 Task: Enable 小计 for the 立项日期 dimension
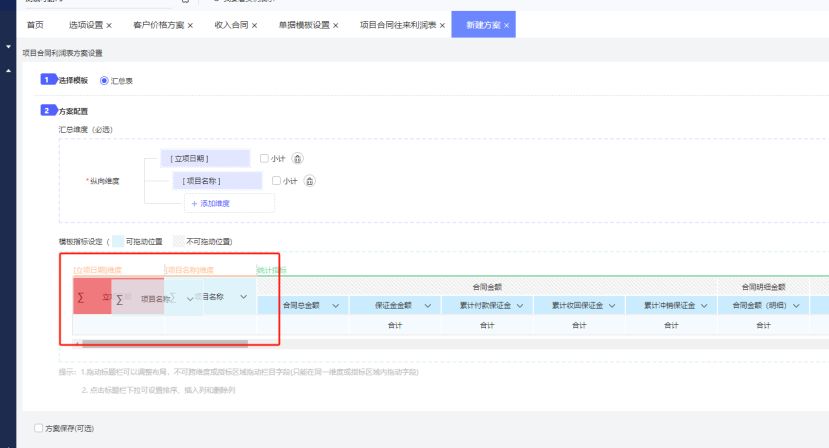[x=264, y=158]
